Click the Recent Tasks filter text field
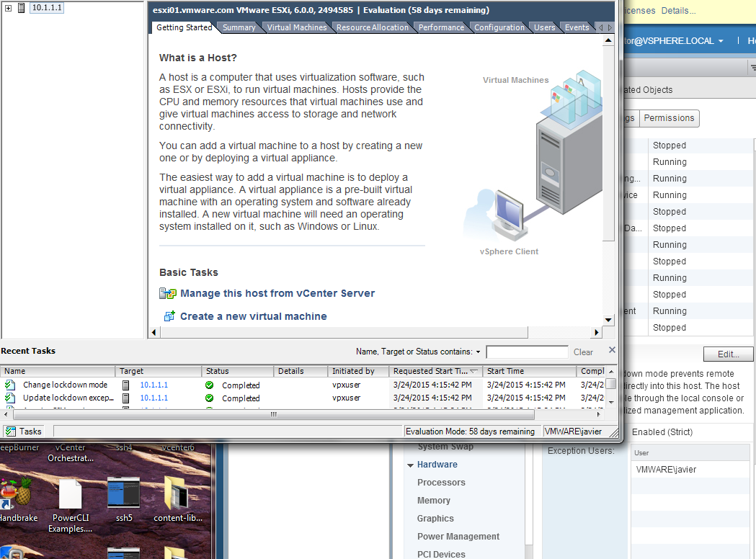756x559 pixels. [527, 352]
